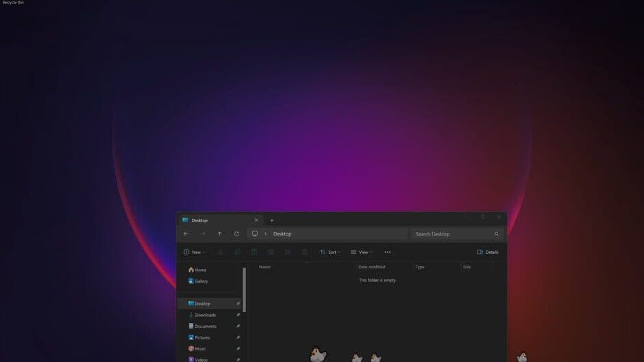This screenshot has height=362, width=644.
Task: Click the Paste toolbar icon
Action: (254, 252)
